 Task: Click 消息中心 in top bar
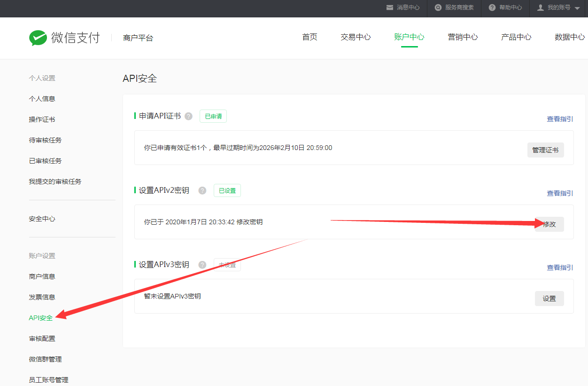coord(408,8)
